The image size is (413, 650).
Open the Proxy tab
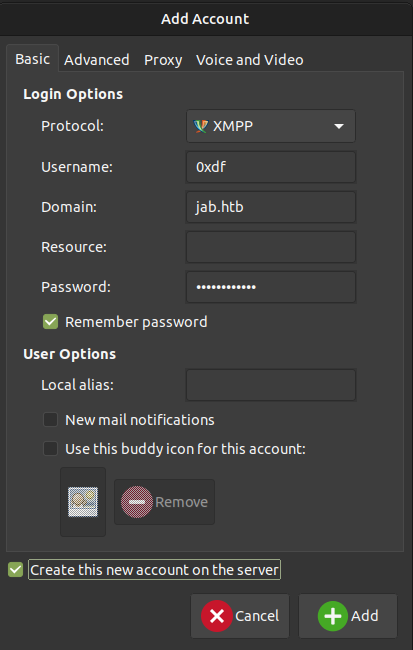(163, 60)
